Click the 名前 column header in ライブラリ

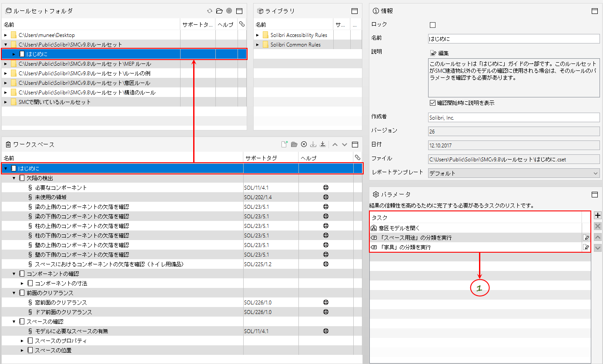click(294, 25)
